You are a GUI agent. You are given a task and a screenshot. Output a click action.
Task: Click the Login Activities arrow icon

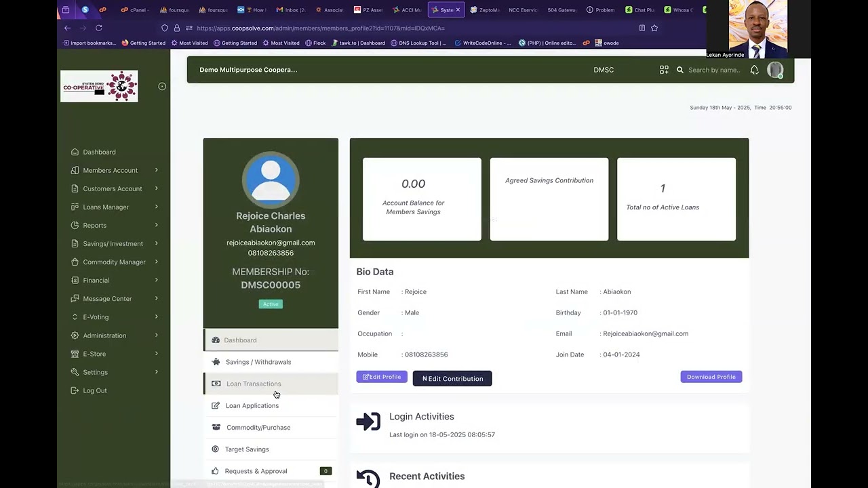pyautogui.click(x=368, y=422)
